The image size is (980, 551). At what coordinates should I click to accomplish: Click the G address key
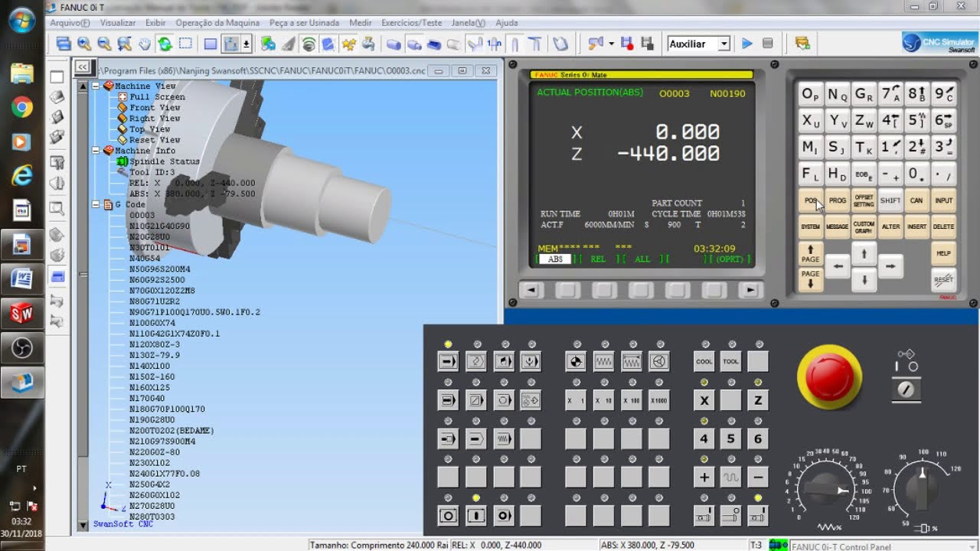[864, 95]
